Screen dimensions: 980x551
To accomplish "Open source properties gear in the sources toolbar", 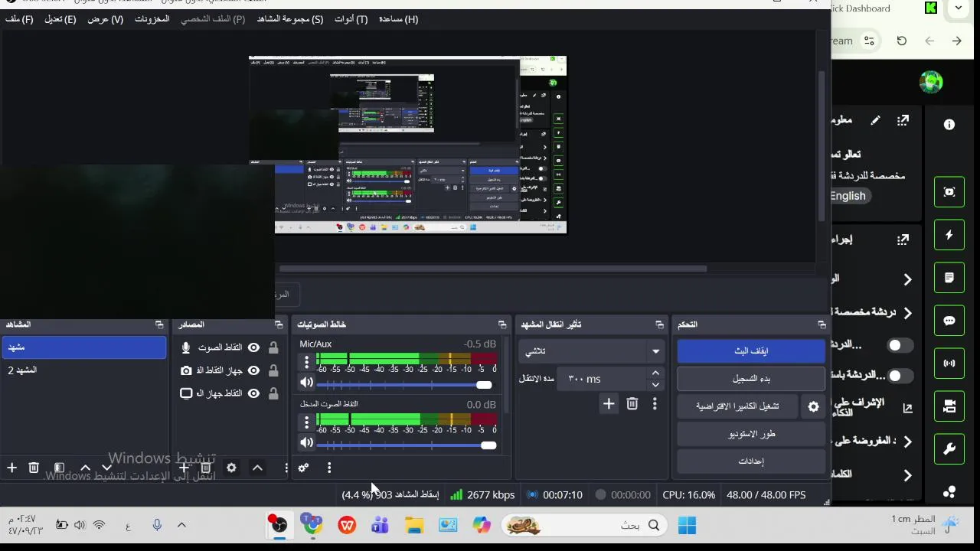I will (x=231, y=468).
